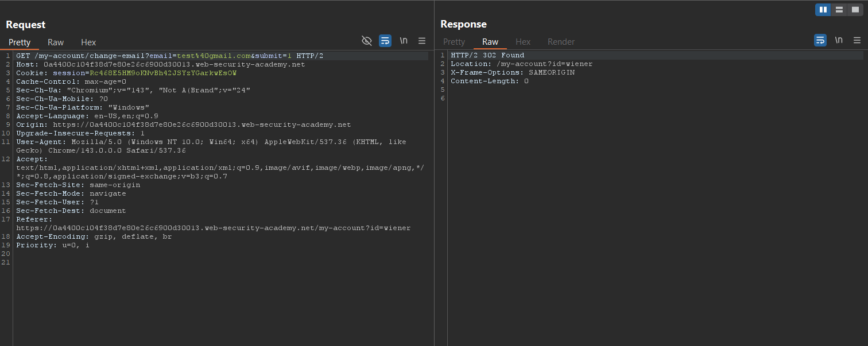Image resolution: width=868 pixels, height=346 pixels.
Task: Click the Cache-Control: max-age=0 line
Action: pyautogui.click(x=71, y=81)
